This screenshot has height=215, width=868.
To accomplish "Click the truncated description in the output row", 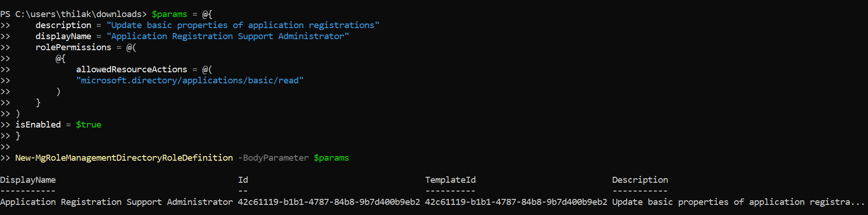I will coord(738,202).
